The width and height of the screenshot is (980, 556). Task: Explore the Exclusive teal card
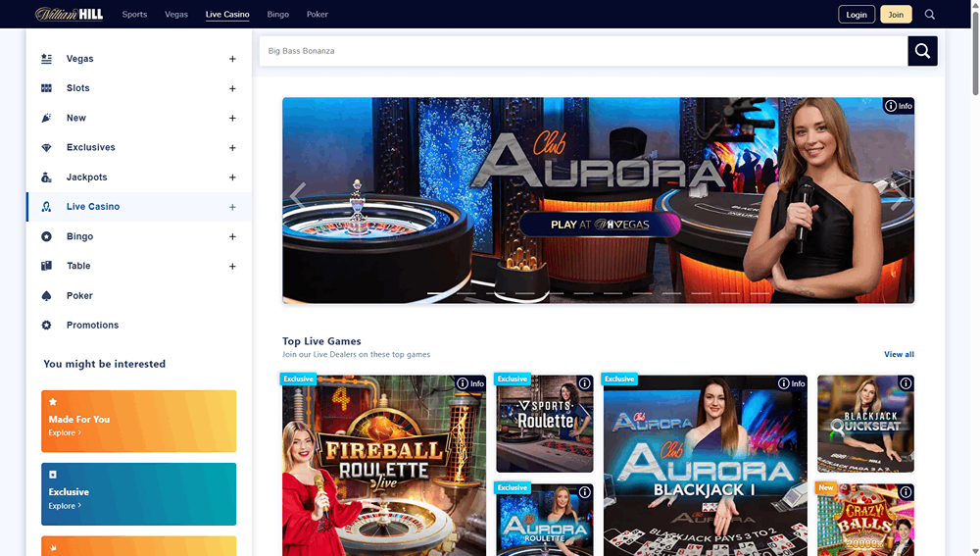click(x=139, y=494)
